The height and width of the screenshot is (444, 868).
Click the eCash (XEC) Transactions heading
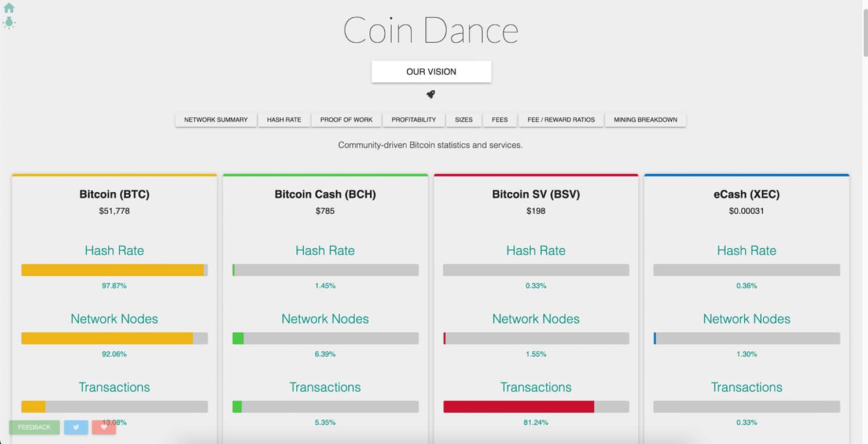[x=746, y=387]
